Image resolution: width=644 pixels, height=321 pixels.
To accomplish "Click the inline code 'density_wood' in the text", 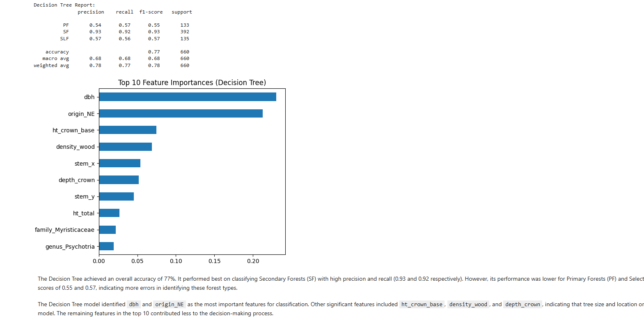I will [x=468, y=305].
